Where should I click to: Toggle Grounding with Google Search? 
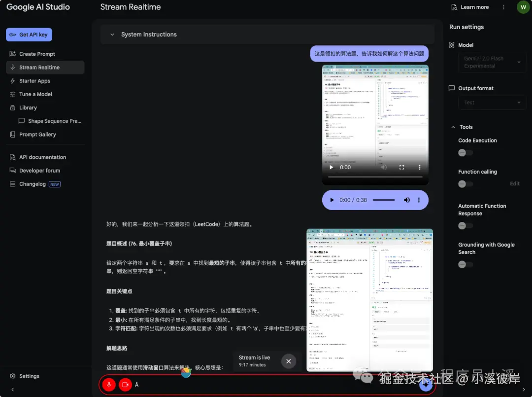tap(462, 264)
